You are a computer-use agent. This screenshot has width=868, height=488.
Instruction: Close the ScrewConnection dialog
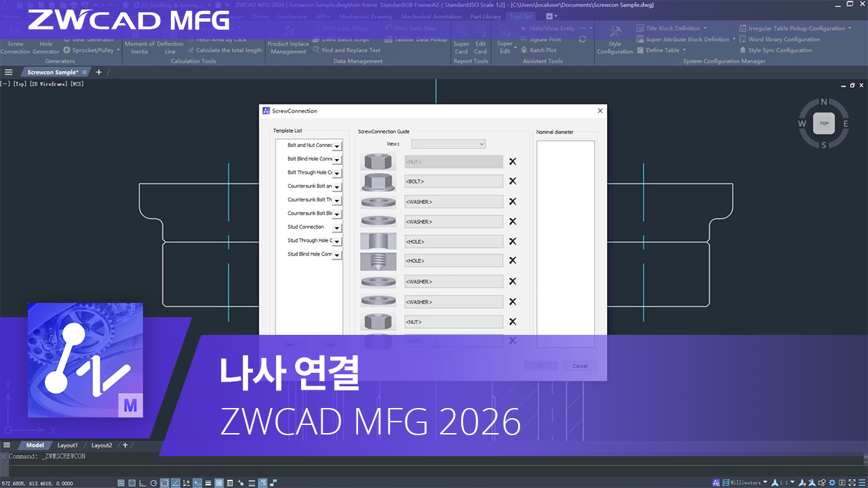pos(600,110)
